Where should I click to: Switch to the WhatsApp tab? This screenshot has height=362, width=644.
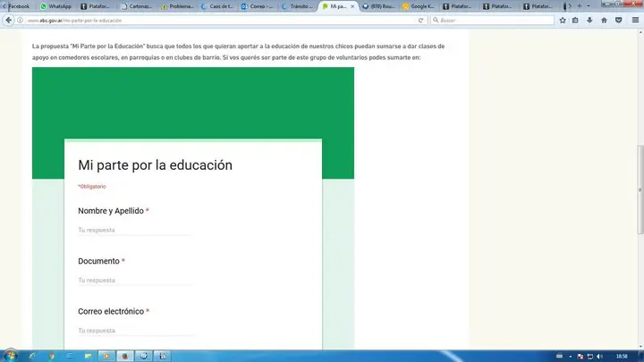tap(55, 6)
